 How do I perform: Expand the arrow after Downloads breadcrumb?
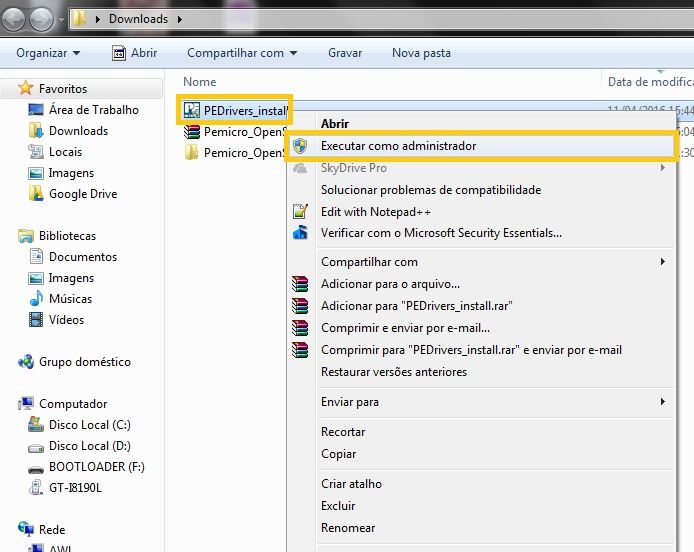180,19
